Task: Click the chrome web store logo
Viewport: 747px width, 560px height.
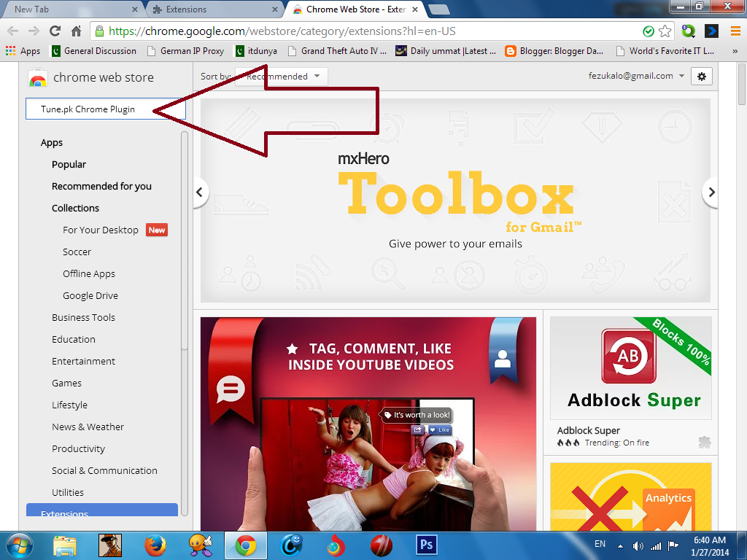Action: point(91,77)
